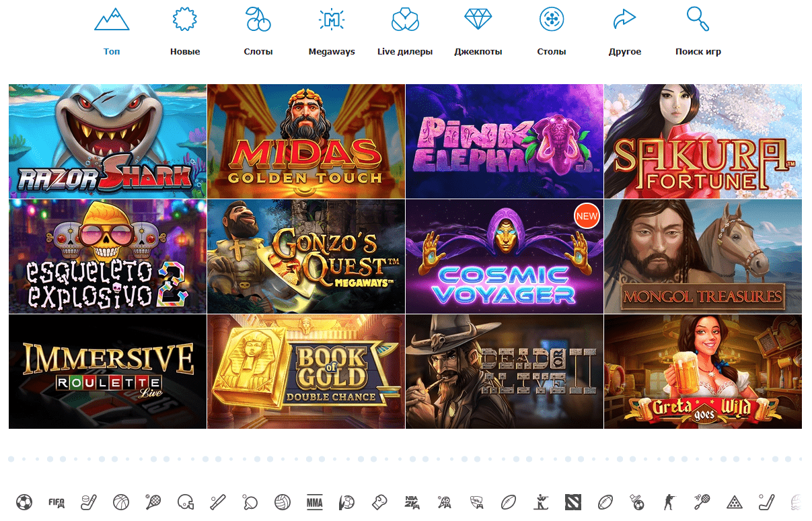This screenshot has width=812, height=521.
Task: Open the NBA 2K esports icon
Action: click(411, 502)
